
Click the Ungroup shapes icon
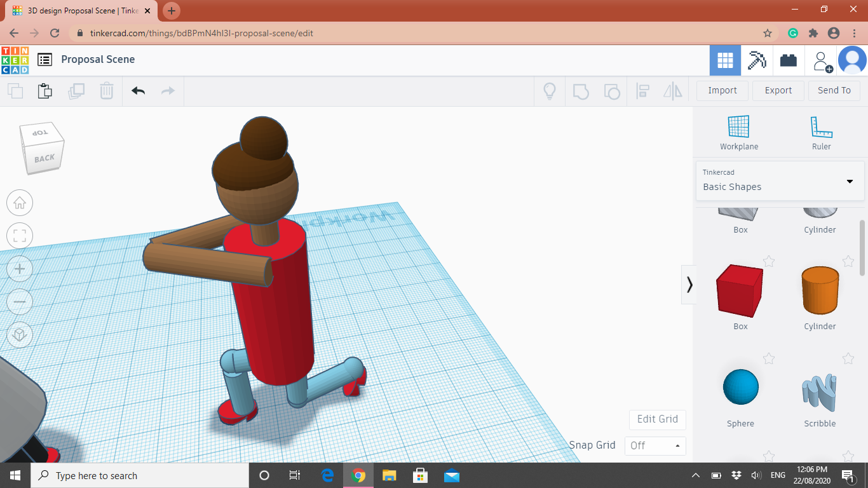click(x=611, y=91)
